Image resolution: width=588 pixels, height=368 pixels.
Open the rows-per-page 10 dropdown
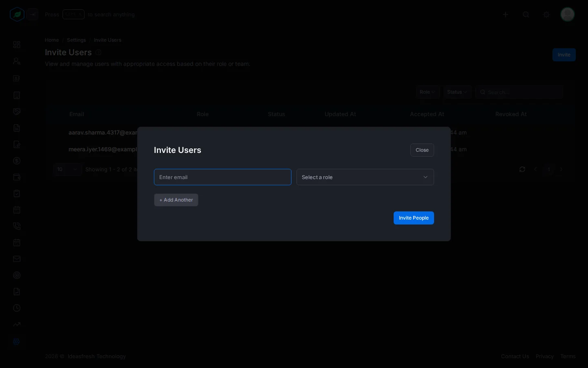pyautogui.click(x=67, y=169)
